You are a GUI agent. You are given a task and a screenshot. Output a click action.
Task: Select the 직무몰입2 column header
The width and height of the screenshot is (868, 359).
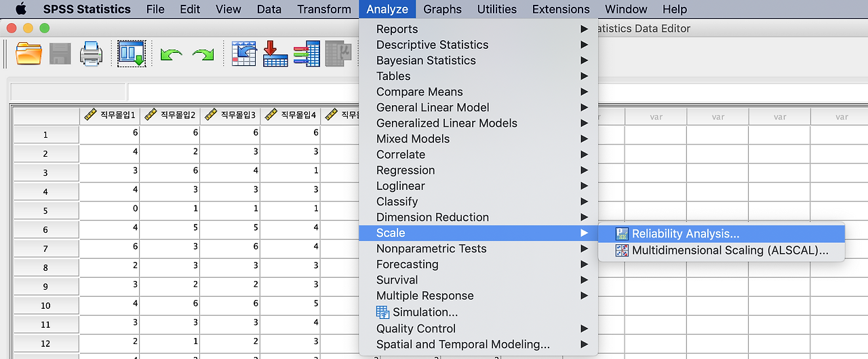tap(170, 115)
